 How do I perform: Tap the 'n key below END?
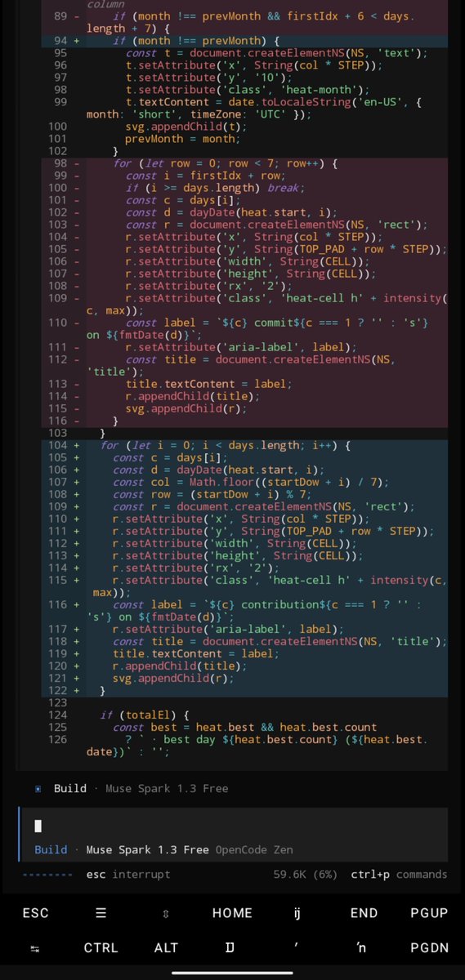pos(362,948)
